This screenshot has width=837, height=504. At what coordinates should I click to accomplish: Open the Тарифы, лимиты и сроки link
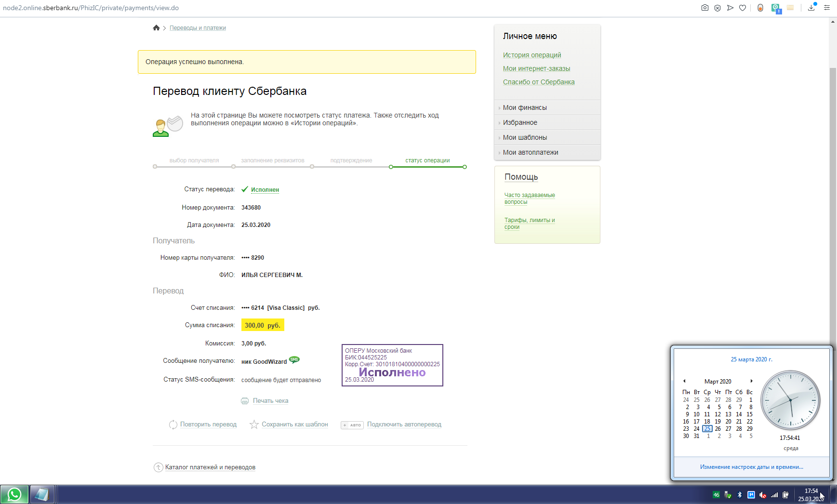click(530, 224)
